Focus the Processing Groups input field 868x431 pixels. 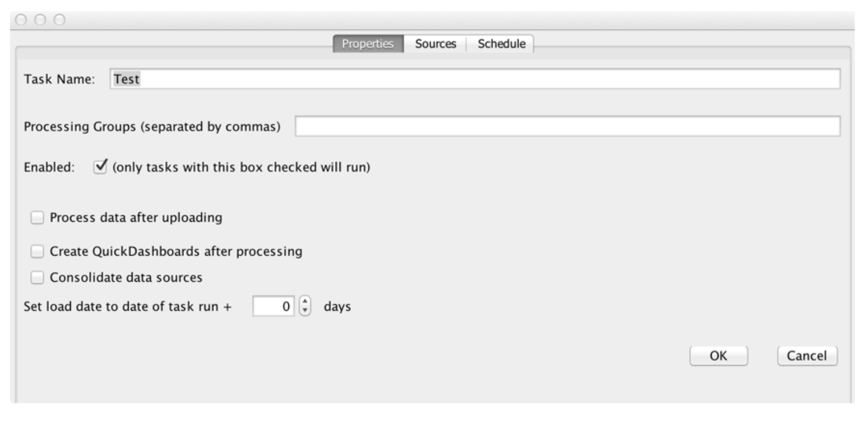click(x=567, y=126)
